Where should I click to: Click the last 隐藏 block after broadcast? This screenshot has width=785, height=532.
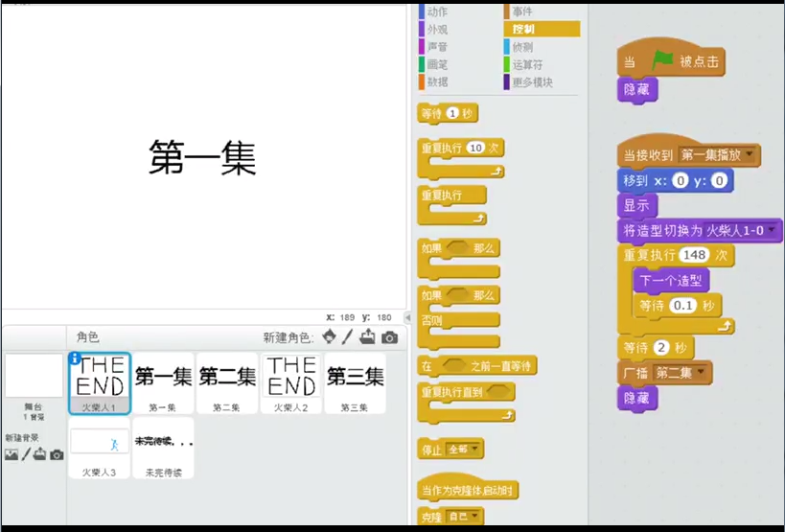[636, 399]
